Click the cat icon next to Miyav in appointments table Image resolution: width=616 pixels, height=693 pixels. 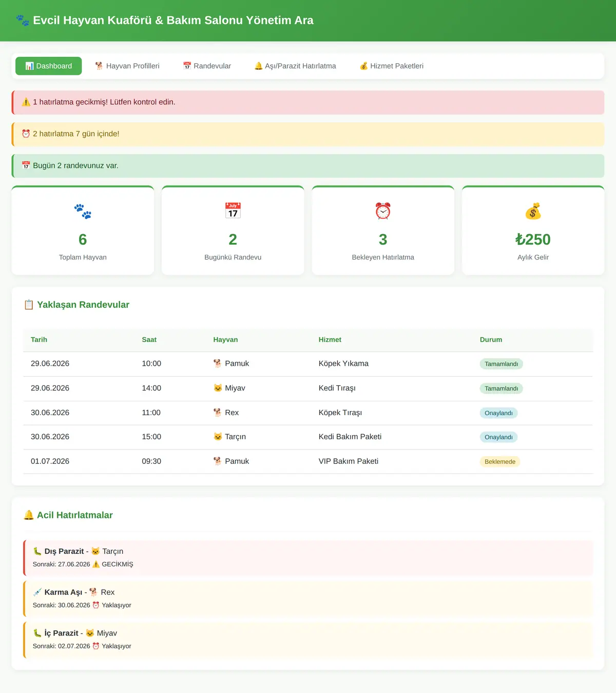pos(218,388)
